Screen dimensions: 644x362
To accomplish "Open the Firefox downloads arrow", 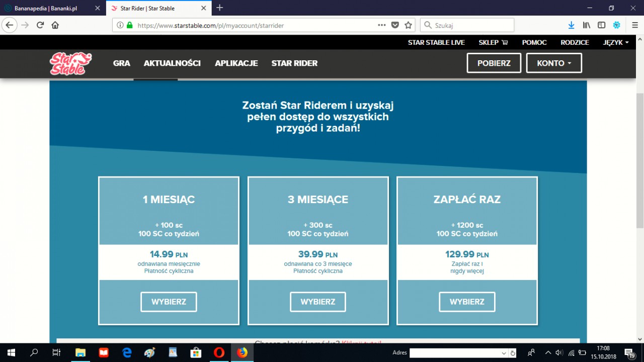I will [571, 25].
